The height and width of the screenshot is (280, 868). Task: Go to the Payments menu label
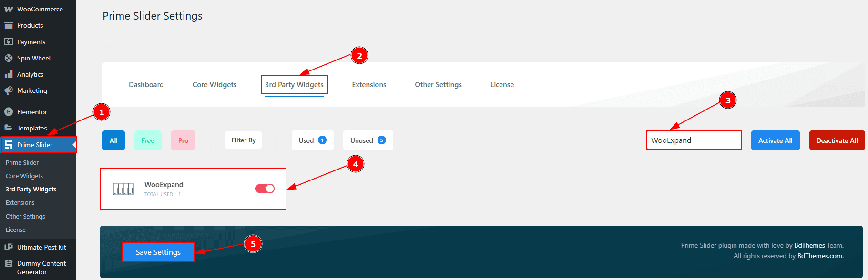point(31,42)
